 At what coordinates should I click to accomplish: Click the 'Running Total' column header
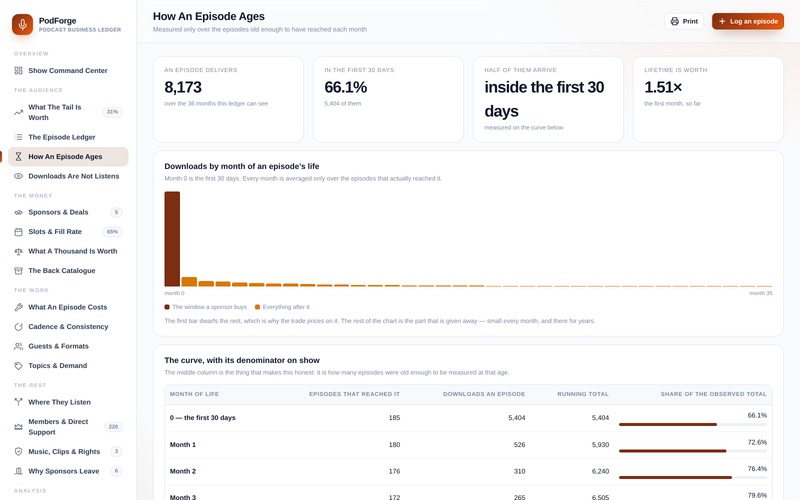(583, 394)
